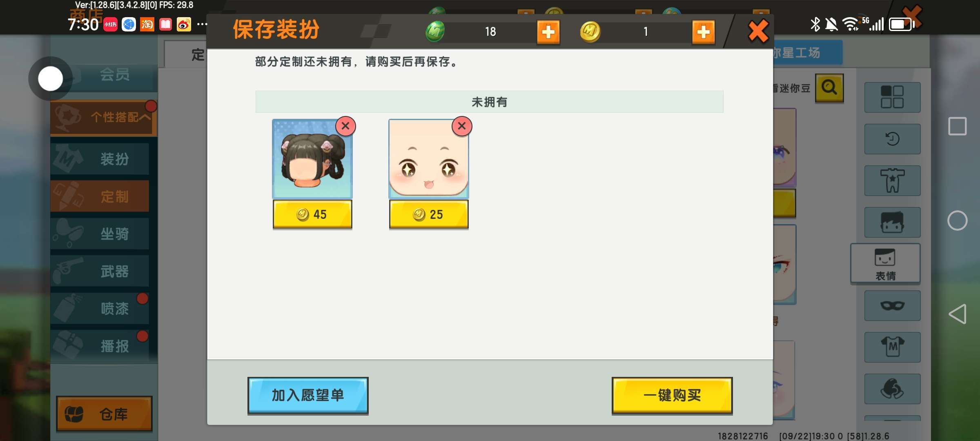Select the mask icon in right panel
The width and height of the screenshot is (980, 441).
click(892, 305)
